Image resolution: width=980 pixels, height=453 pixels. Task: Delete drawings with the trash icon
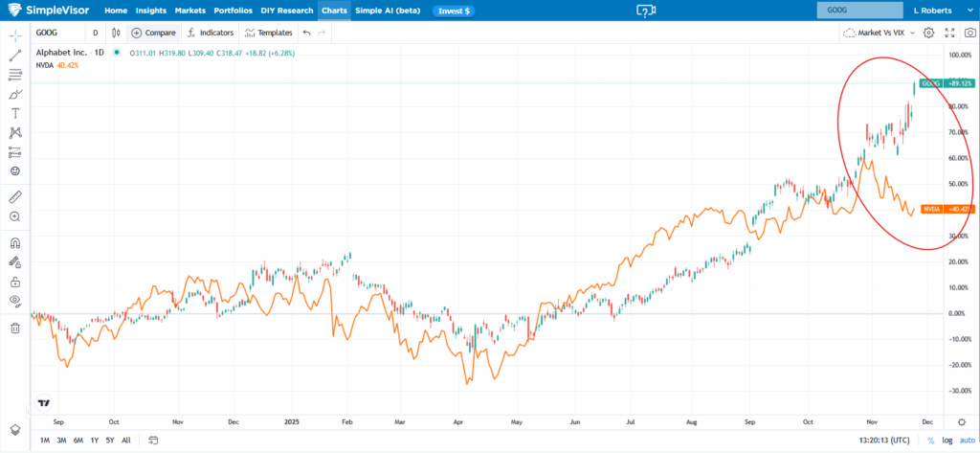click(15, 328)
